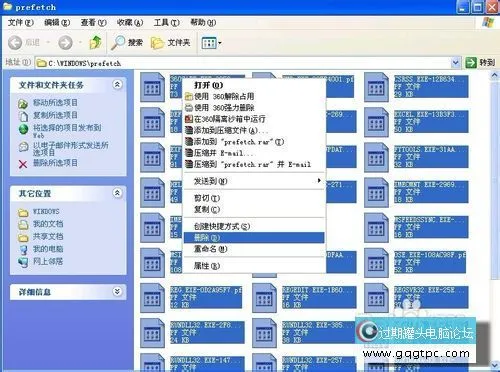Click the Back navigation arrow icon
This screenshot has height=372, width=500.
15,43
